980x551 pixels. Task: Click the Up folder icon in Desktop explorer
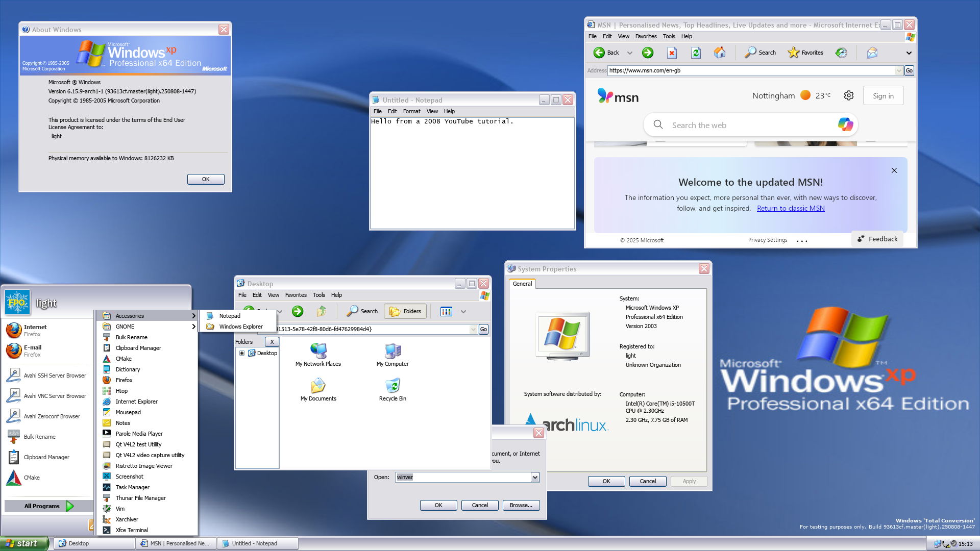pos(322,311)
